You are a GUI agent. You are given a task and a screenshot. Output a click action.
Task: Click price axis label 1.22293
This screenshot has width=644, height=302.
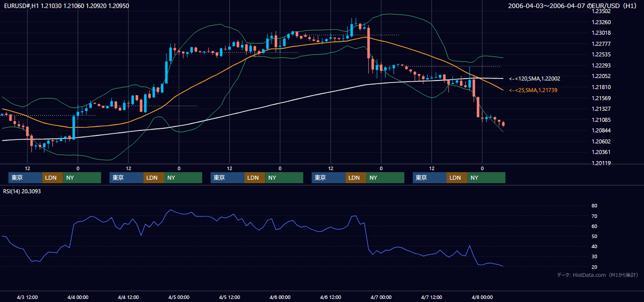tap(601, 65)
